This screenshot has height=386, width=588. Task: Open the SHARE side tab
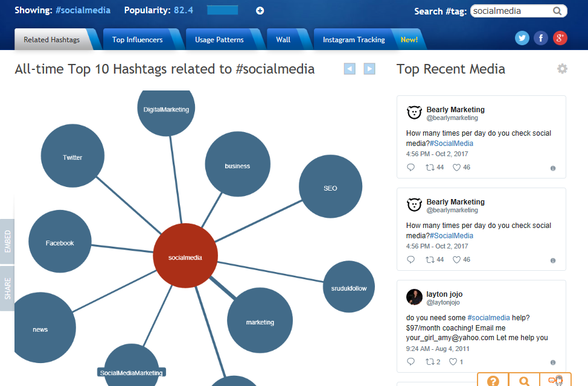coord(7,288)
